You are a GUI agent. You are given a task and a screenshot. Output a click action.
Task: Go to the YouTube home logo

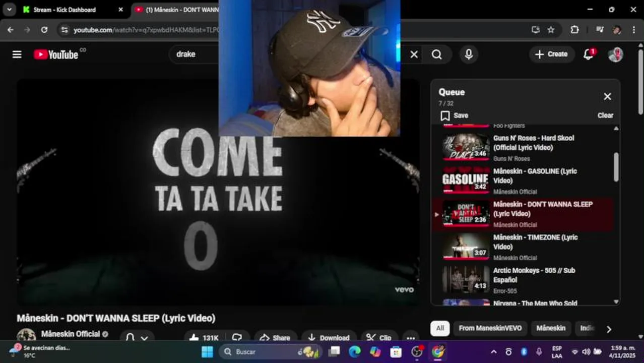pyautogui.click(x=56, y=54)
